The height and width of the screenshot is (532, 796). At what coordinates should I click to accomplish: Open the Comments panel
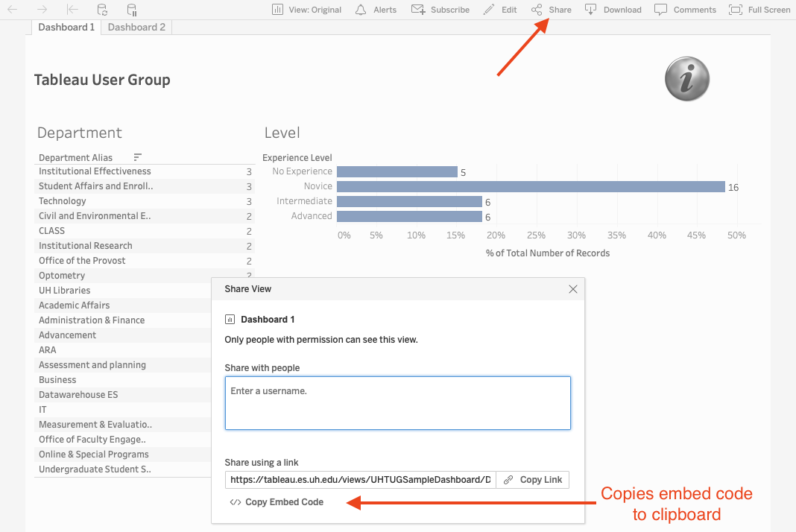686,10
